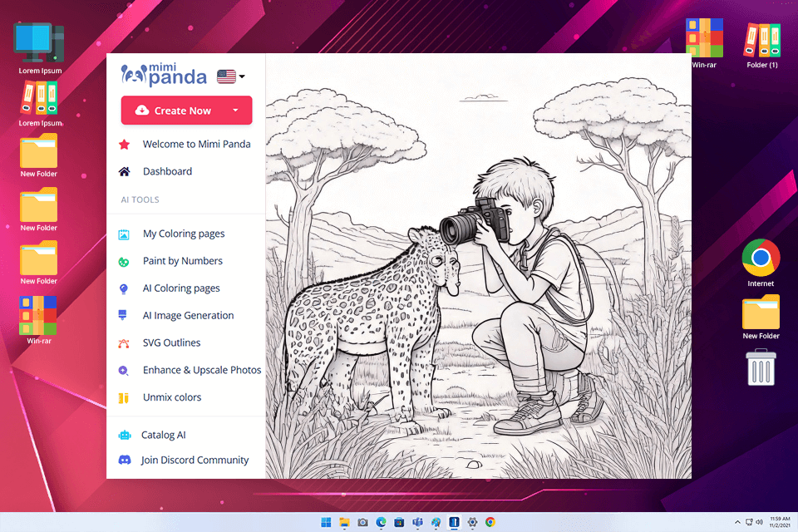
Task: Open the US flag language dropdown
Action: pyautogui.click(x=230, y=76)
